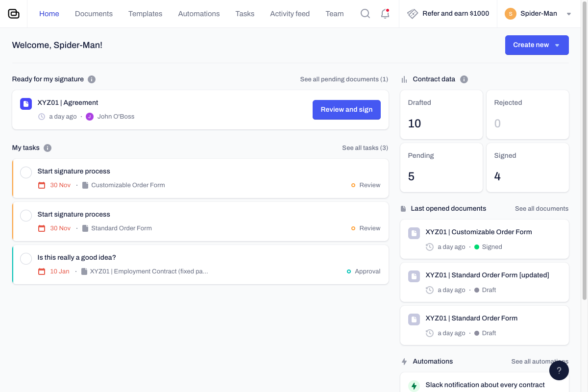Click the XYZ01 | Standard Order Form card icon

click(x=414, y=319)
